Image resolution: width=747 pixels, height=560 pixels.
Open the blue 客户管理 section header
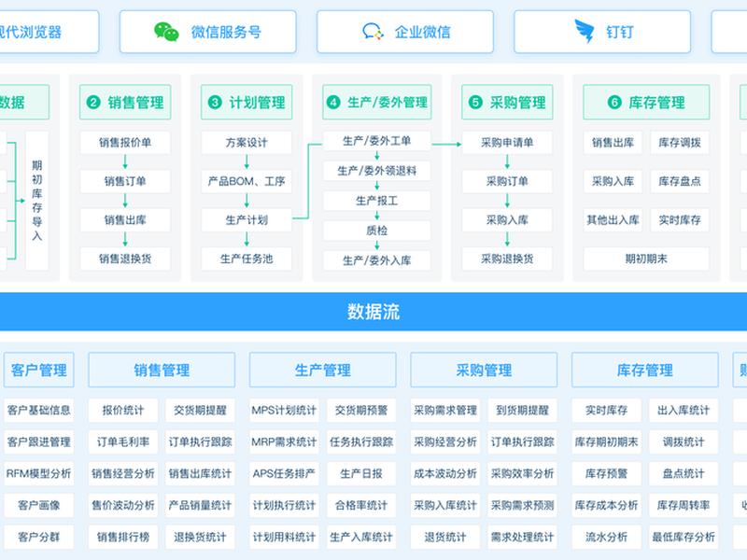pyautogui.click(x=38, y=370)
